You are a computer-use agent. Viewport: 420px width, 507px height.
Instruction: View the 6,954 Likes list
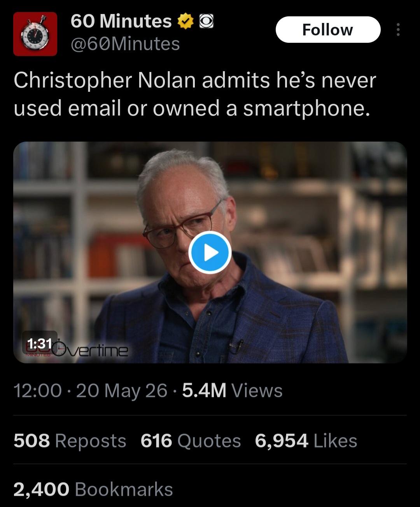coord(306,441)
